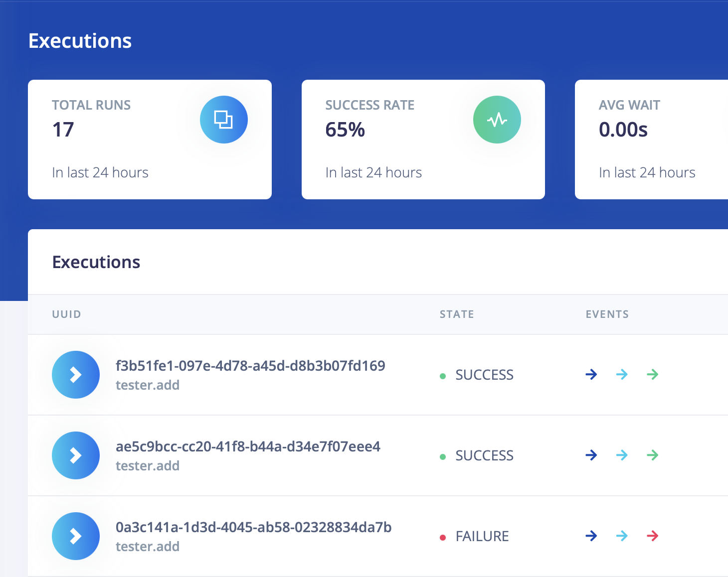Click chevron icon for execution ae5c9bcc

pos(76,455)
